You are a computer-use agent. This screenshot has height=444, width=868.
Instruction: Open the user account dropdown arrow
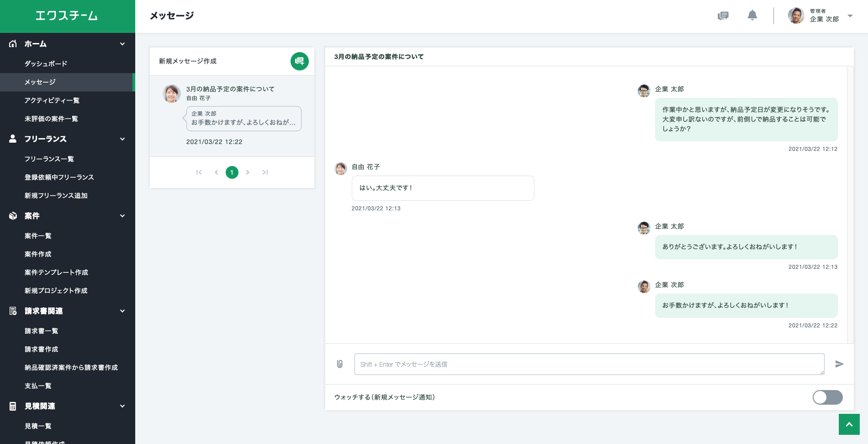[x=850, y=16]
